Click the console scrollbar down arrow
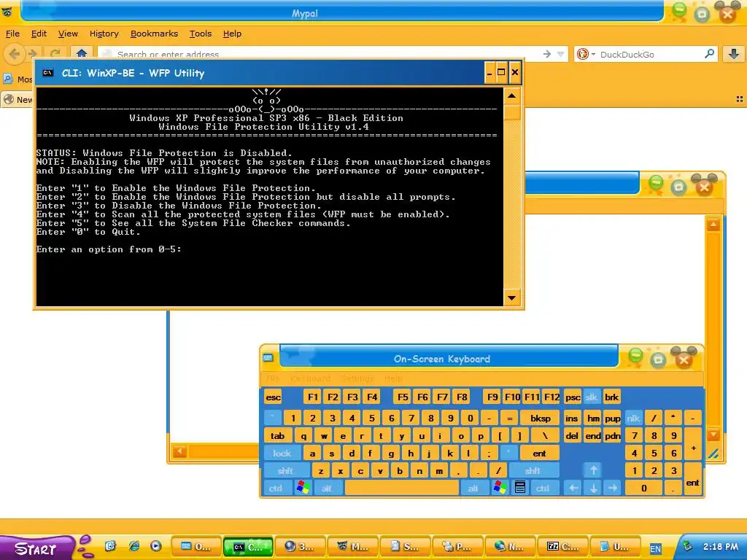The height and width of the screenshot is (560, 747). coord(511,298)
